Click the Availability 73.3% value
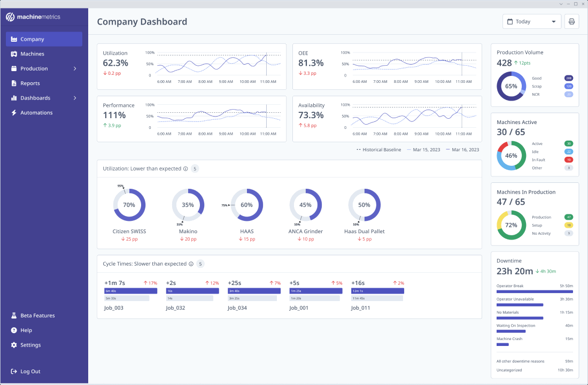The height and width of the screenshot is (385, 588). pos(311,115)
